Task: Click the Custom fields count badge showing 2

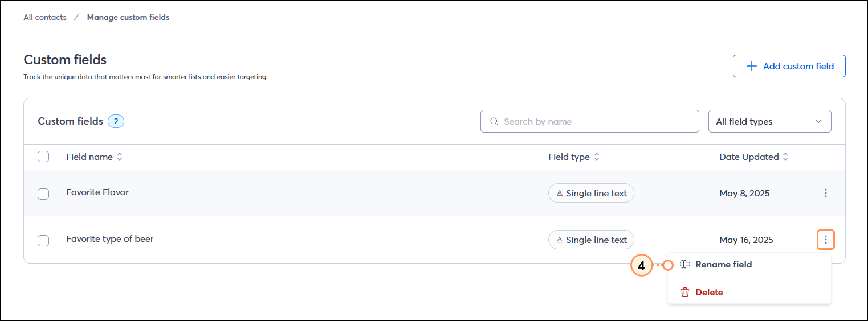Action: tap(116, 121)
